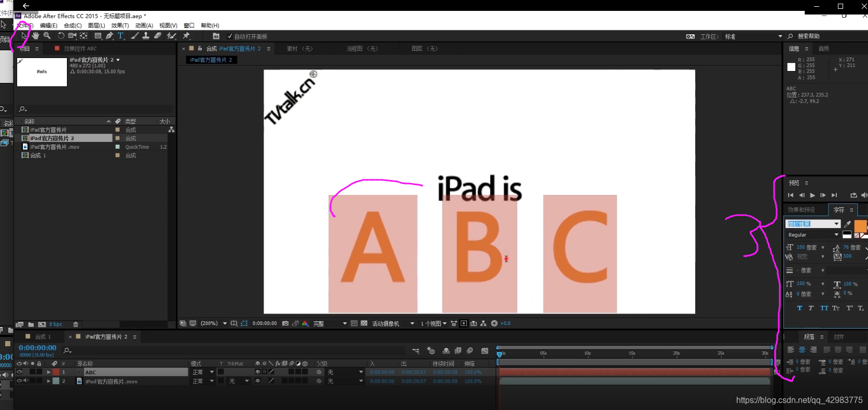Click left text alignment in paragraph panel
The height and width of the screenshot is (410, 868).
(x=791, y=350)
